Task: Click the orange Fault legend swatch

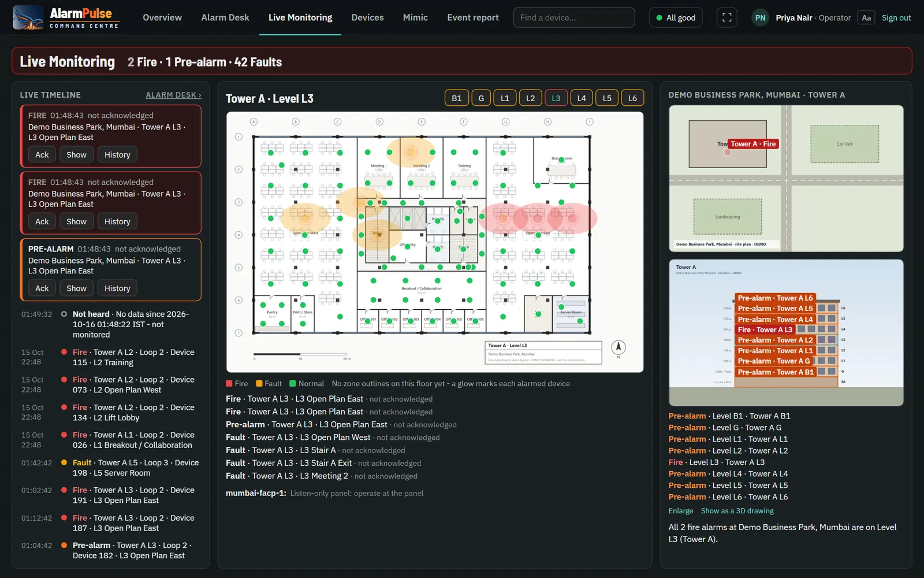Action: coord(259,383)
